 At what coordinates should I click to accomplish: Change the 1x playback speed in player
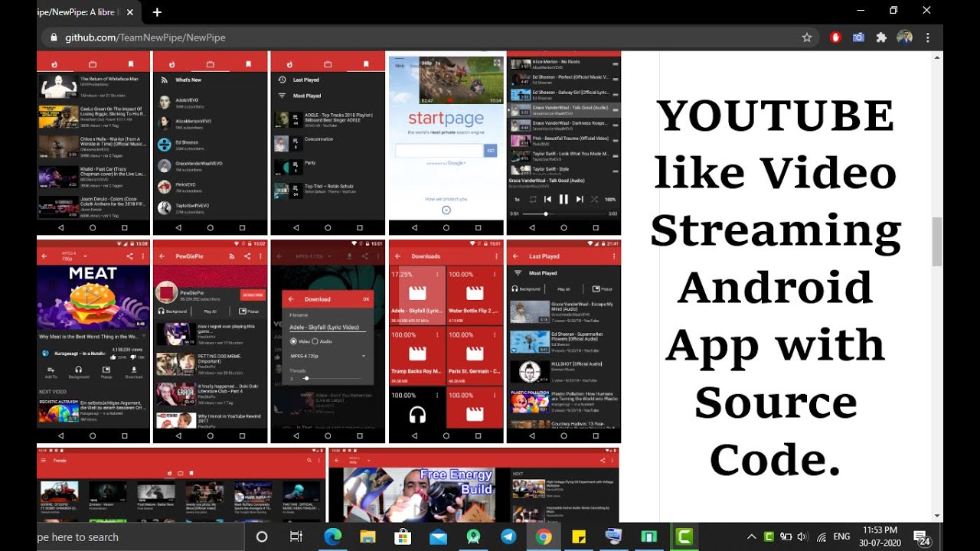coord(517,199)
